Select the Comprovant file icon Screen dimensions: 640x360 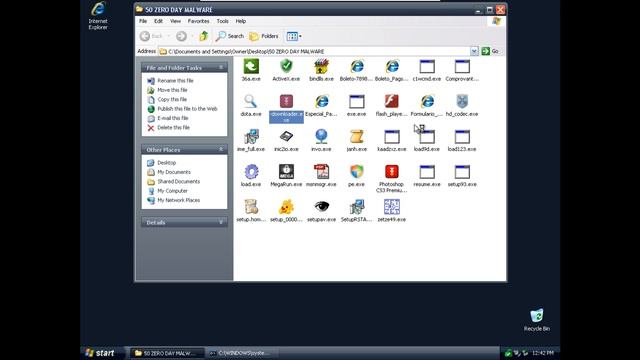point(462,67)
